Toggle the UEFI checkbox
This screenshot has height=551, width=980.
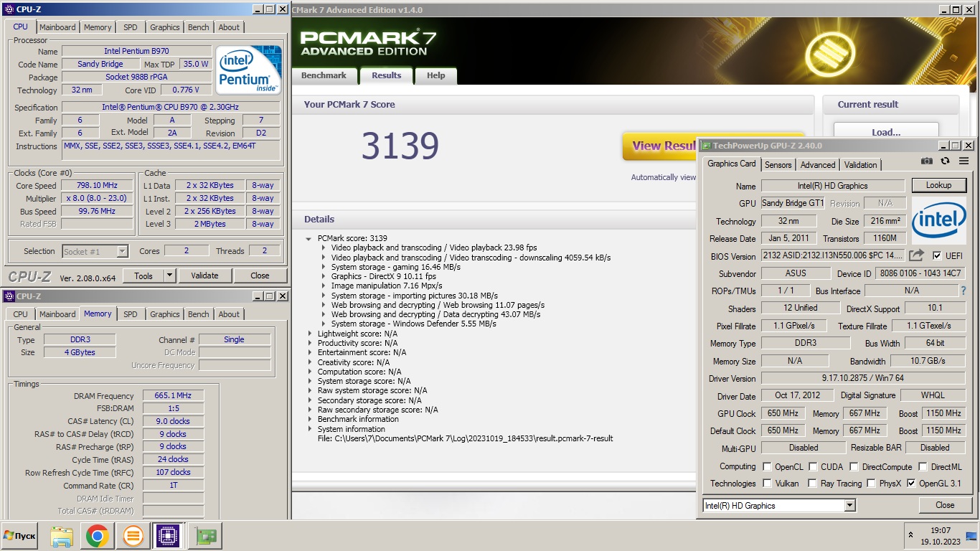pos(937,255)
